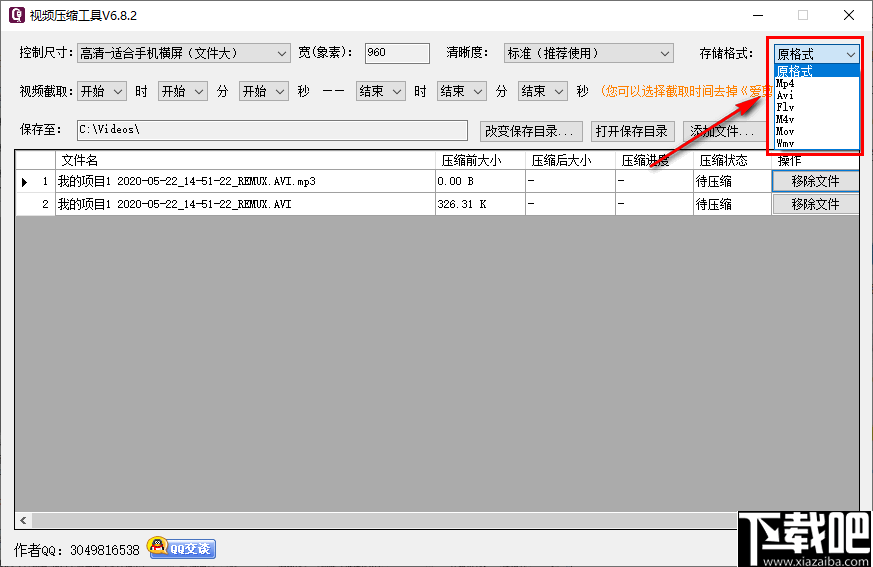Viewport: 873px width, 567px height.
Task: Open the start minute (分) dropdown
Action: (183, 91)
